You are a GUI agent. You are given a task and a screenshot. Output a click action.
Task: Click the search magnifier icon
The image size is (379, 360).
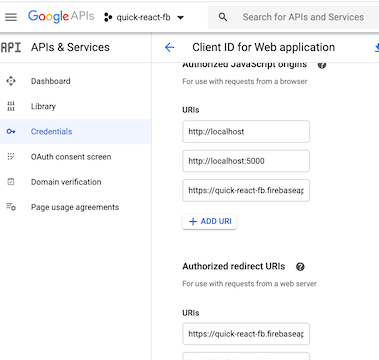pos(223,17)
